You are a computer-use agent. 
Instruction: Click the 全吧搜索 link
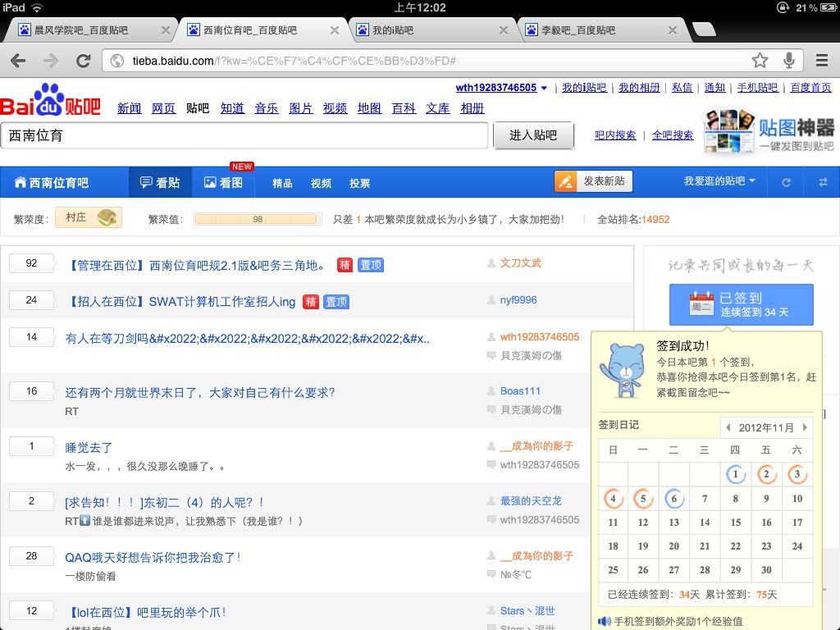(673, 135)
